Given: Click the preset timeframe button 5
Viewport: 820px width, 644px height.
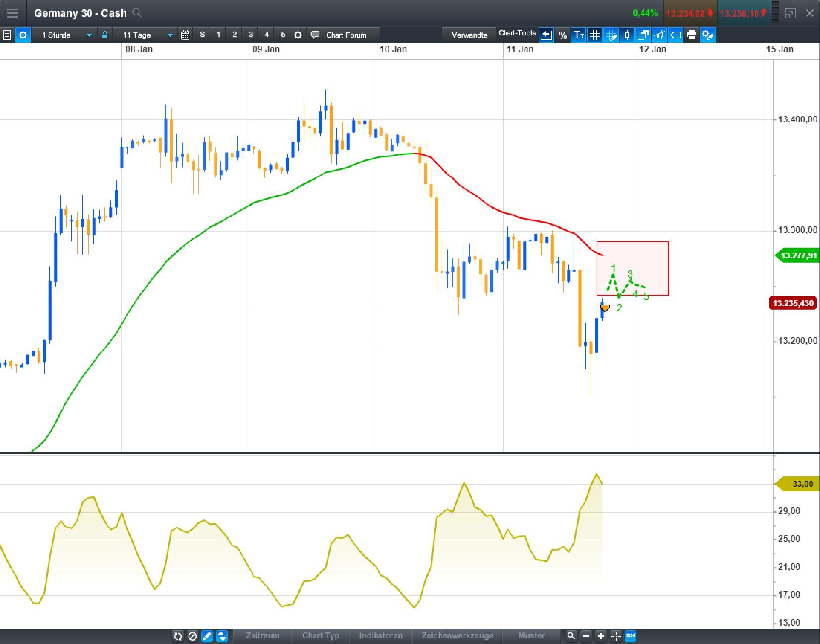Looking at the screenshot, I should [x=283, y=35].
